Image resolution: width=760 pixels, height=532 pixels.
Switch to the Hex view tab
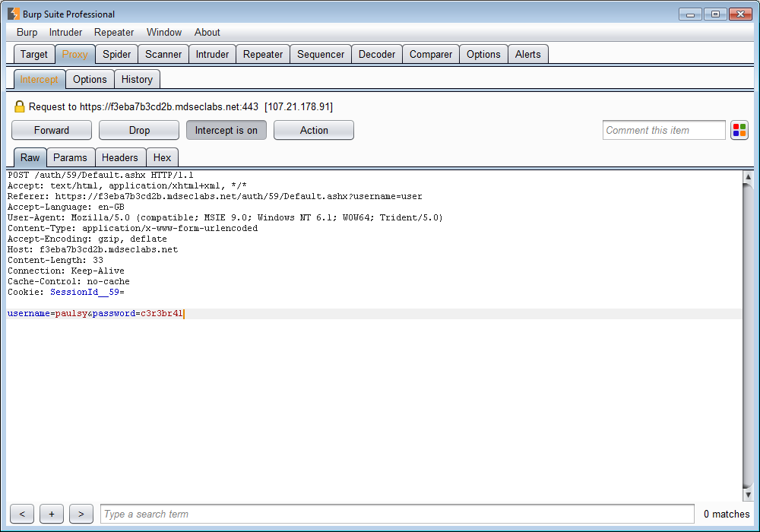162,157
